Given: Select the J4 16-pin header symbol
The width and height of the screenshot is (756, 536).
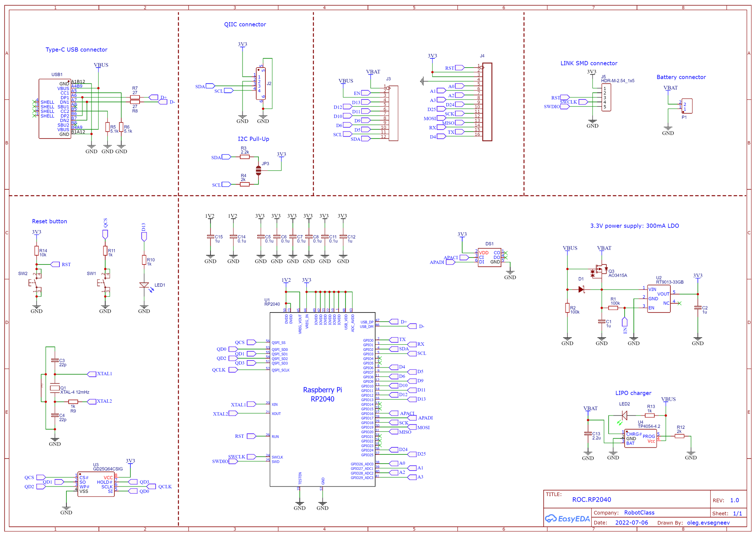Looking at the screenshot, I should point(487,102).
